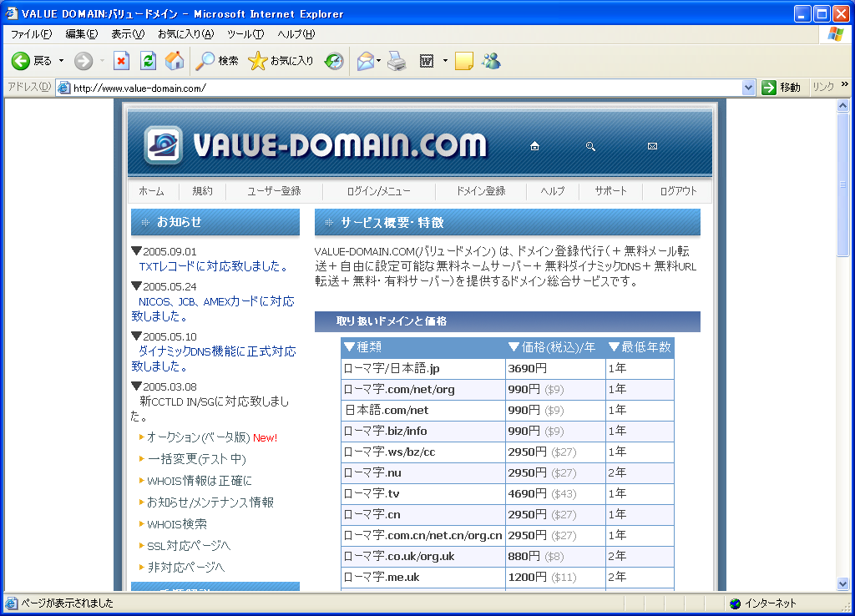The image size is (855, 616).
Task: Stop page loading with the red X icon
Action: click(121, 61)
